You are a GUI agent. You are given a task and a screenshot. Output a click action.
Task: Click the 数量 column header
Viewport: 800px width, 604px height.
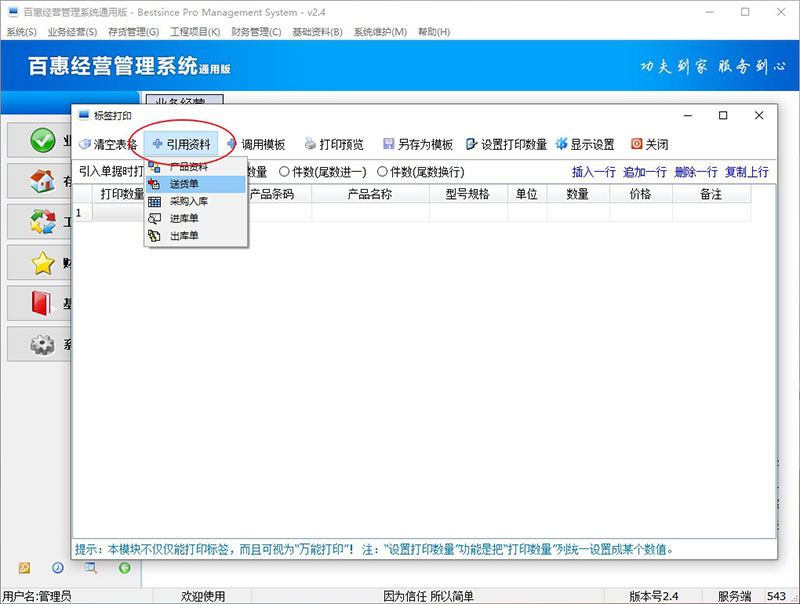[x=578, y=194]
